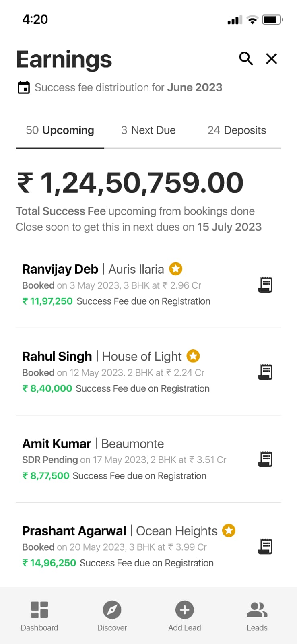
Task: Open Amit Kumar Beaumonte entry
Action: pyautogui.click(x=121, y=459)
